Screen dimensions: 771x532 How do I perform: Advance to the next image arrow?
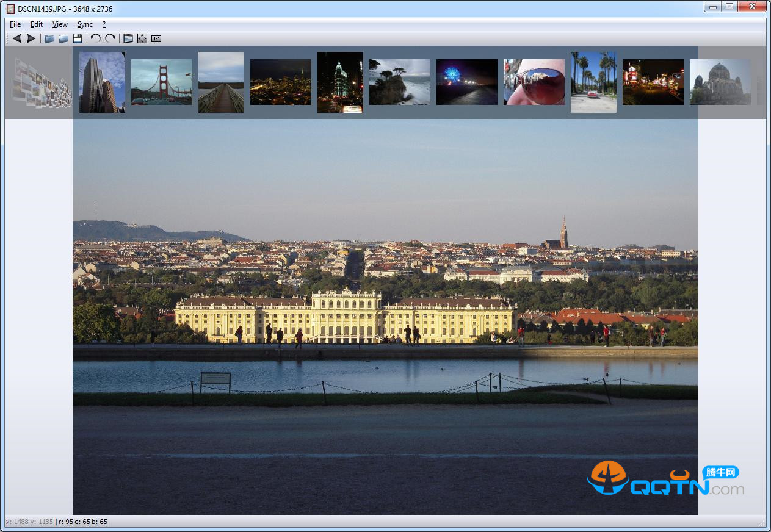[31, 38]
